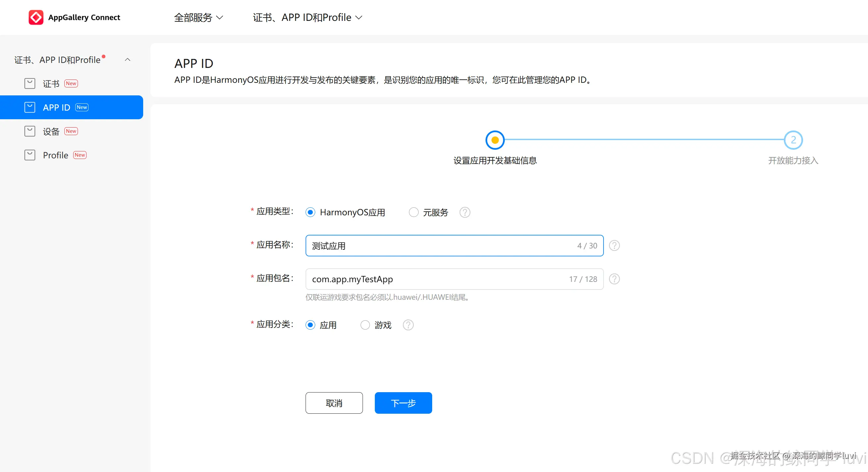Screen dimensions: 868x472
Task: Click the 下一步 button
Action: tap(403, 403)
